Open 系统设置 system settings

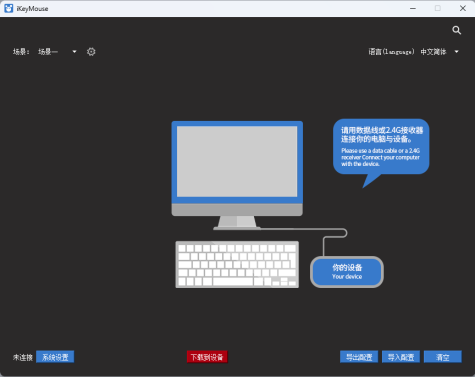coord(55,357)
